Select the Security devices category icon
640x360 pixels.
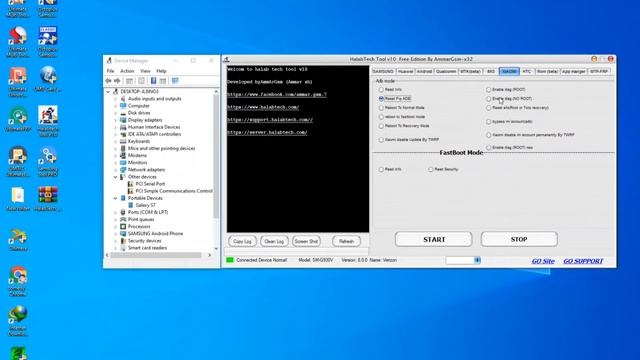(123, 241)
